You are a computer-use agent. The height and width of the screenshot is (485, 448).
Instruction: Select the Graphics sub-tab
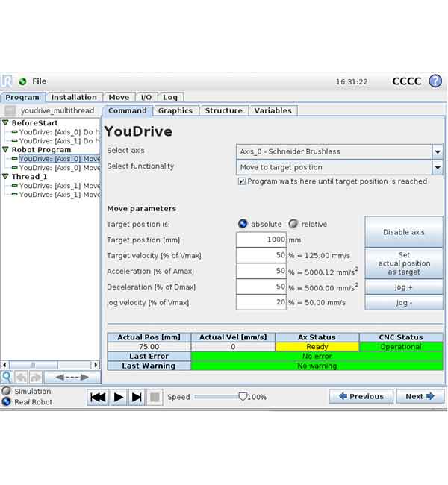pos(175,110)
